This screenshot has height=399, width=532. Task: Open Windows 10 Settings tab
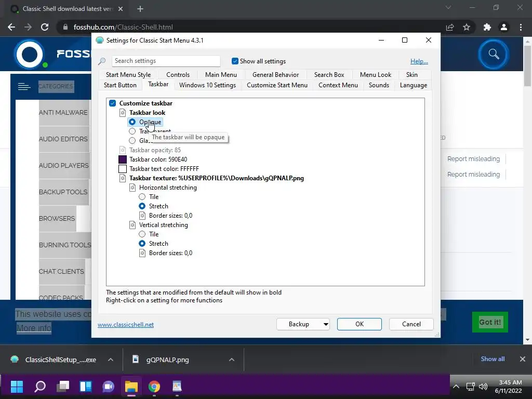pos(207,85)
